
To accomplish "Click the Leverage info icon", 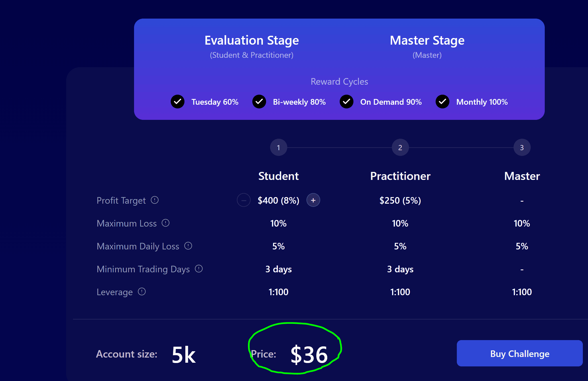I will coord(142,292).
